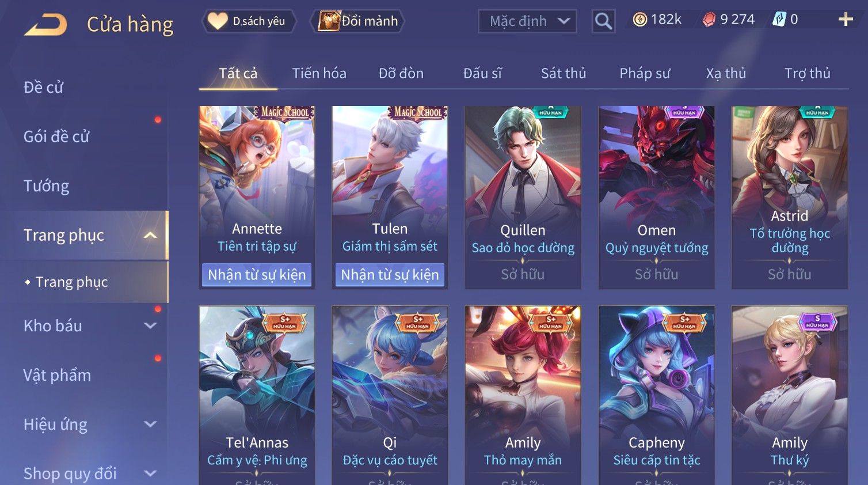Select the Tiến hóa tab
Image resolution: width=868 pixels, height=485 pixels.
[x=319, y=73]
